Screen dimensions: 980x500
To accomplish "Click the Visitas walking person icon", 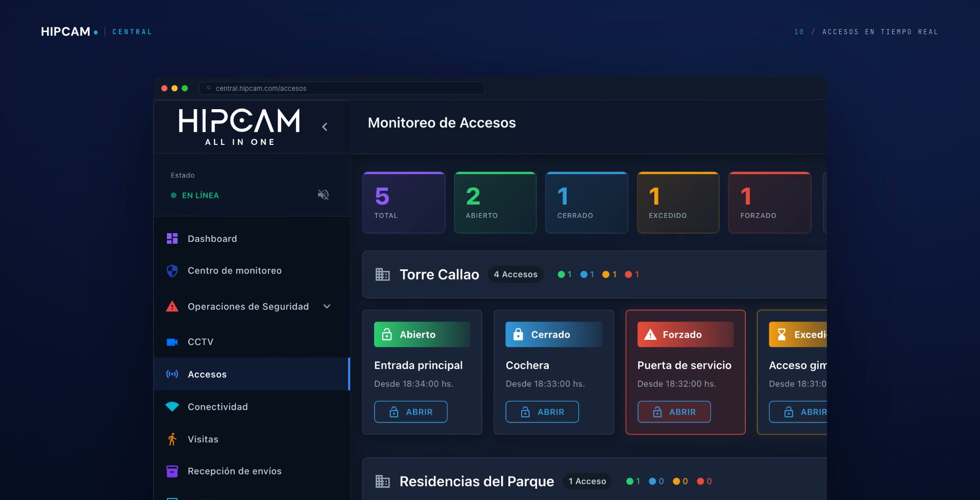I will tap(172, 439).
